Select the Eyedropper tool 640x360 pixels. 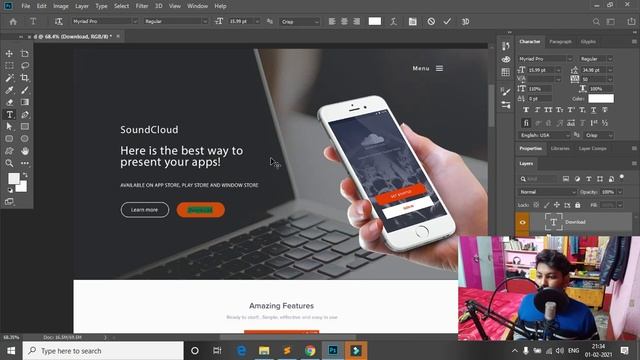[x=9, y=90]
